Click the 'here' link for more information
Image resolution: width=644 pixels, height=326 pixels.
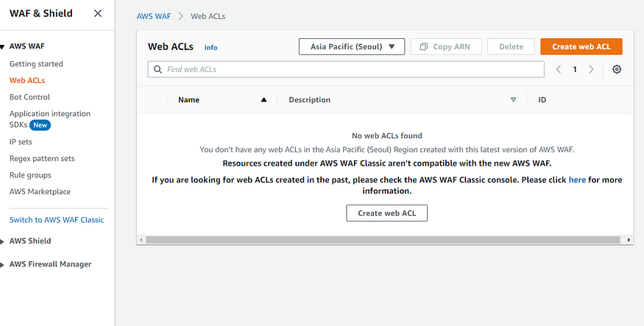pyautogui.click(x=577, y=180)
